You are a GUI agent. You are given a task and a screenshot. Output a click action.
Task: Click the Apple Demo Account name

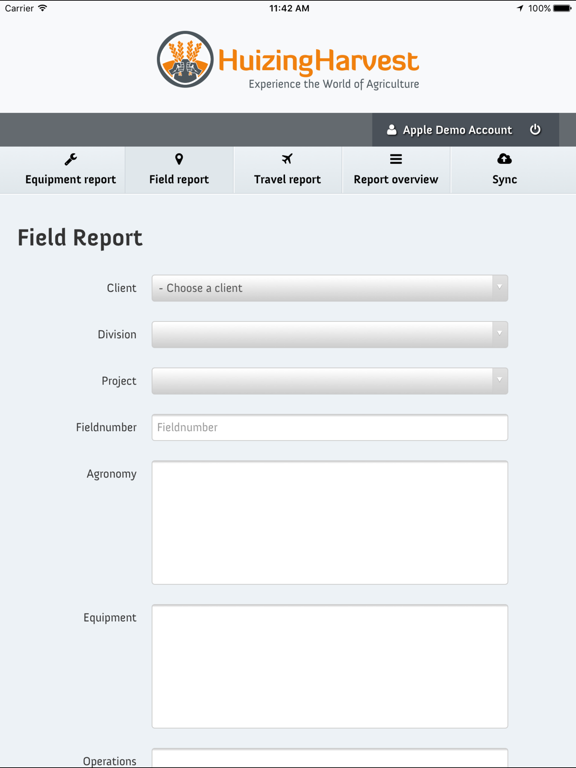tap(457, 130)
